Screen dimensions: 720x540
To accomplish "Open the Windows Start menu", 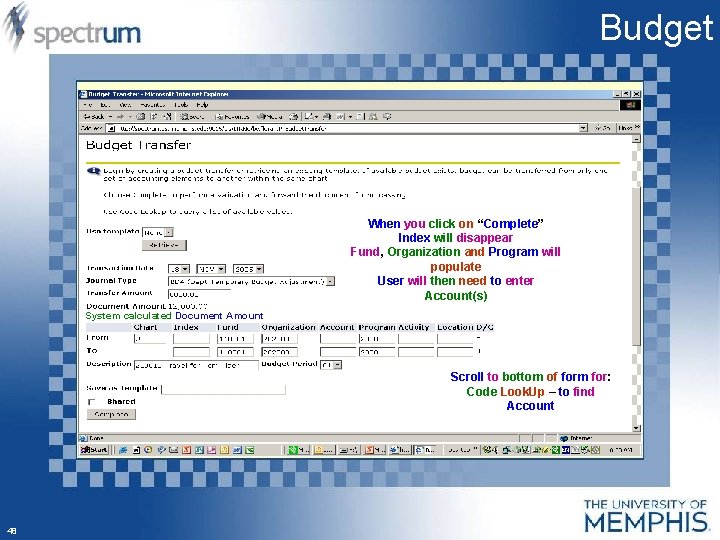I will tap(94, 450).
